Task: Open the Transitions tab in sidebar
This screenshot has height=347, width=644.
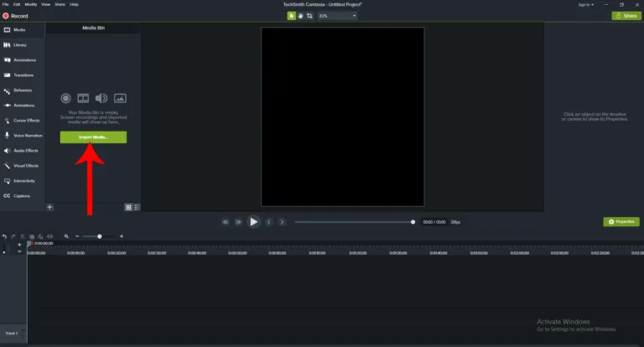Action: pyautogui.click(x=23, y=75)
